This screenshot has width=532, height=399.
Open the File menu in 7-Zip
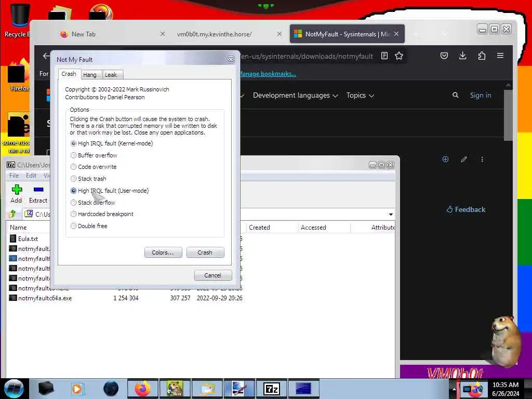14,176
